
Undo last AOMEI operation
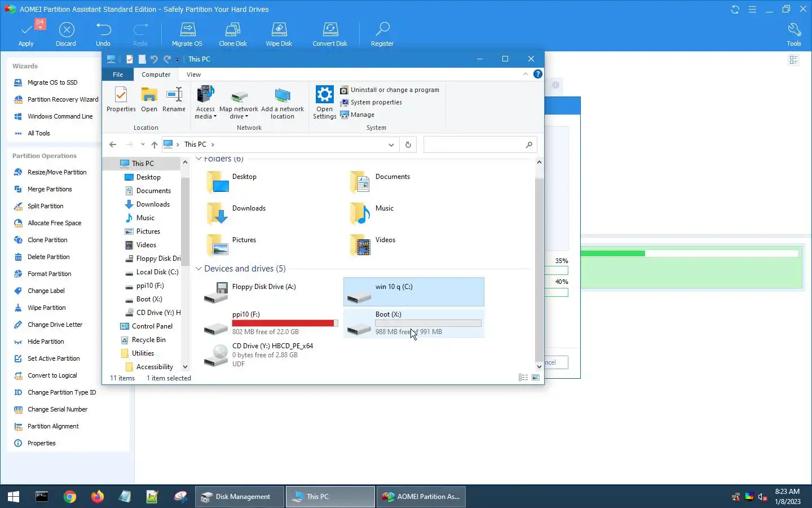103,34
